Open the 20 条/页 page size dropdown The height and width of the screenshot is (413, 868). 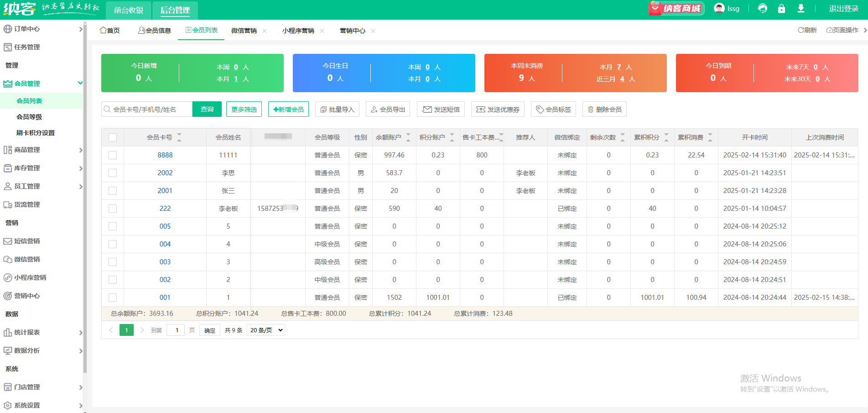(266, 330)
